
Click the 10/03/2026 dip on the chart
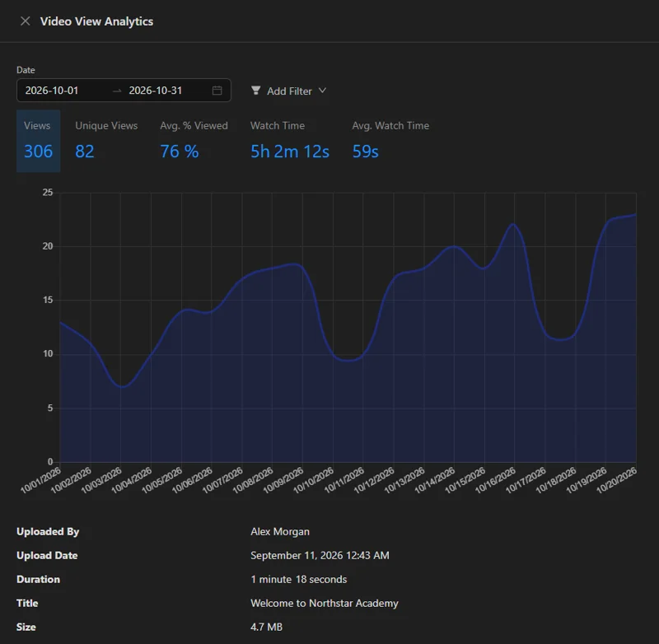pyautogui.click(x=121, y=386)
